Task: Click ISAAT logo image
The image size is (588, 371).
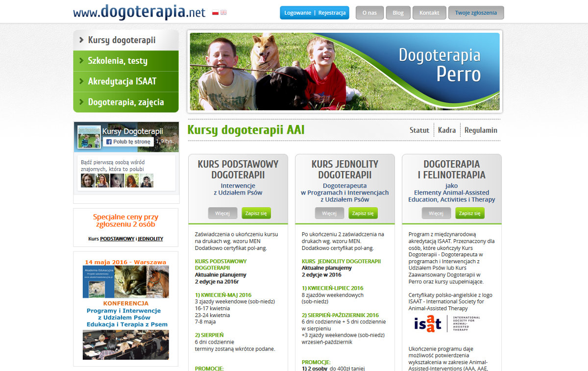Action: 447,324
